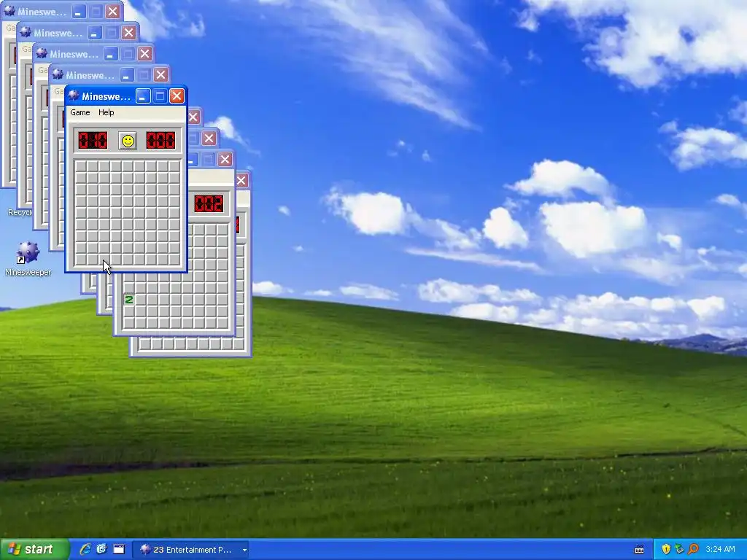
Task: Minimize the front Minesweeper window
Action: click(143, 96)
